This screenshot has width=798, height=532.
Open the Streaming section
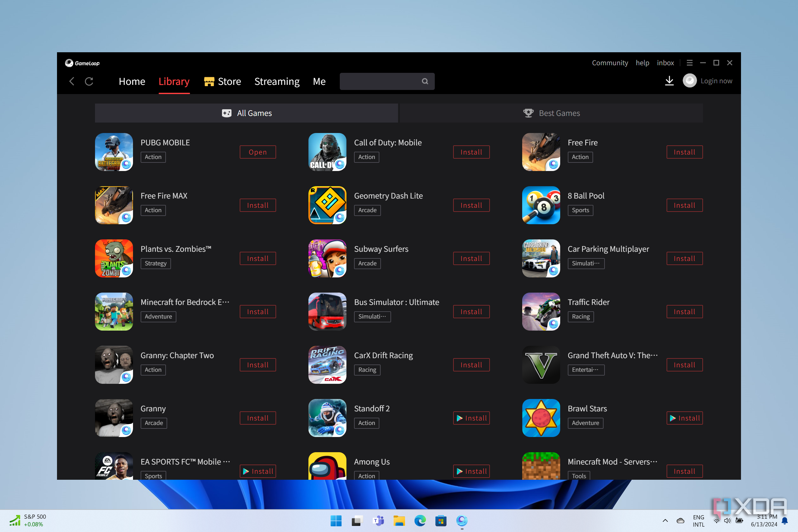pos(277,81)
